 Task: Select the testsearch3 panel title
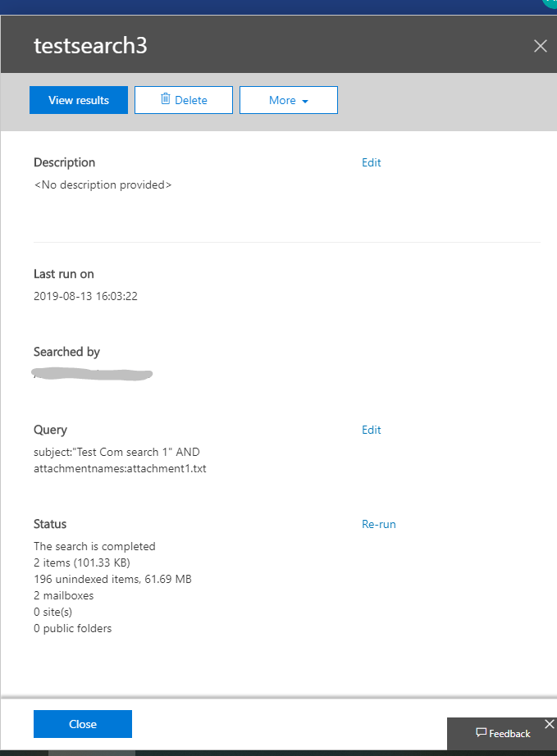point(90,46)
